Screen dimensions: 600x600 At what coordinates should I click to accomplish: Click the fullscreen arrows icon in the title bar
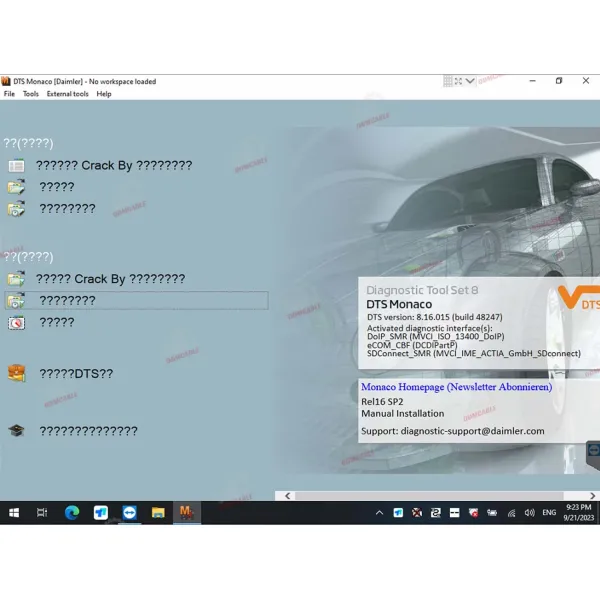pyautogui.click(x=458, y=81)
